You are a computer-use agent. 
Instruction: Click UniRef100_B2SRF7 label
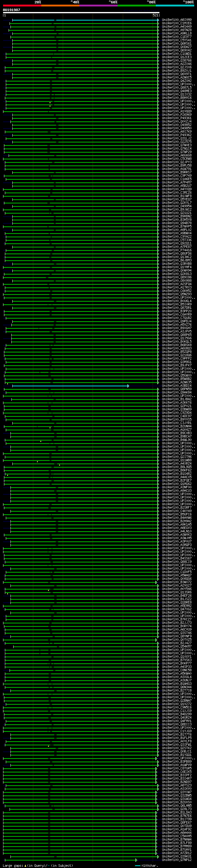pyautogui.click(x=176, y=507)
